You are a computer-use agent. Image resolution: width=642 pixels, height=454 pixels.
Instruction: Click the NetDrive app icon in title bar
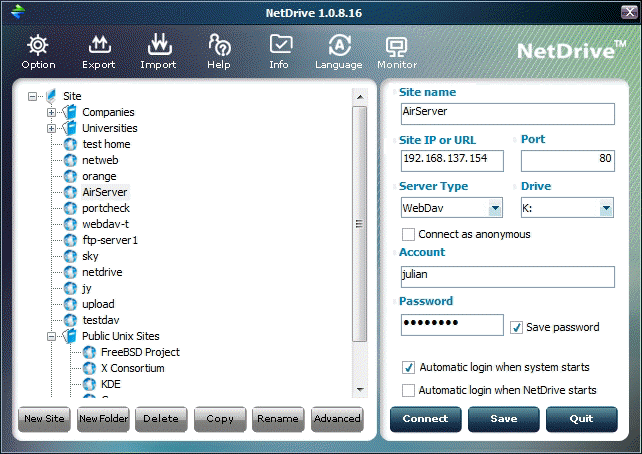click(18, 11)
